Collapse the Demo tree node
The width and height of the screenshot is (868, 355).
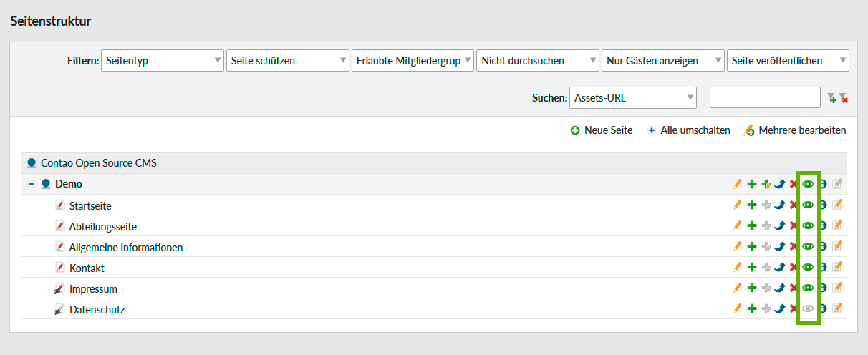pyautogui.click(x=32, y=184)
